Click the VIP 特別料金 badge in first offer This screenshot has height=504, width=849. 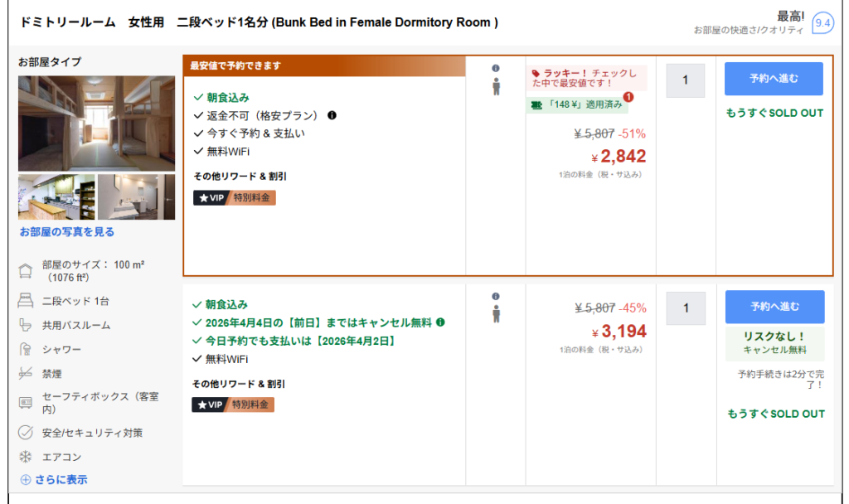[234, 198]
